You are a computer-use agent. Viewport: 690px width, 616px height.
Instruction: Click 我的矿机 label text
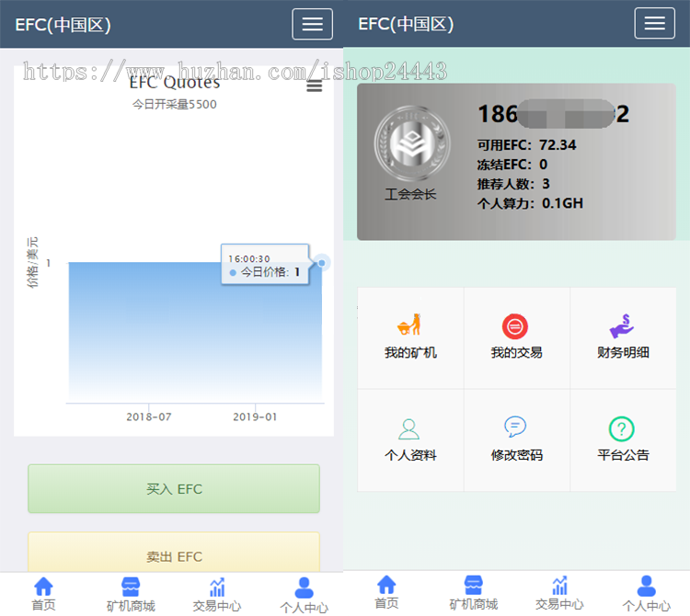410,353
